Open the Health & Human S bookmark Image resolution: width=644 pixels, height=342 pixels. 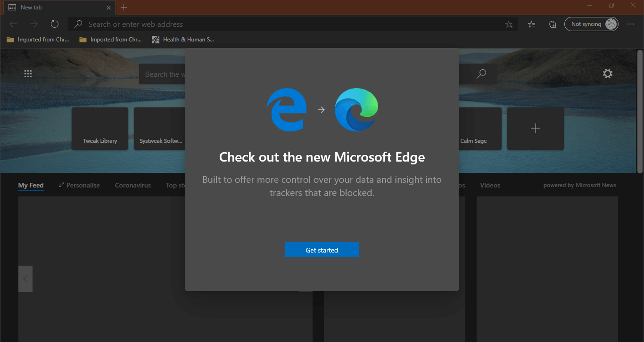pos(183,39)
